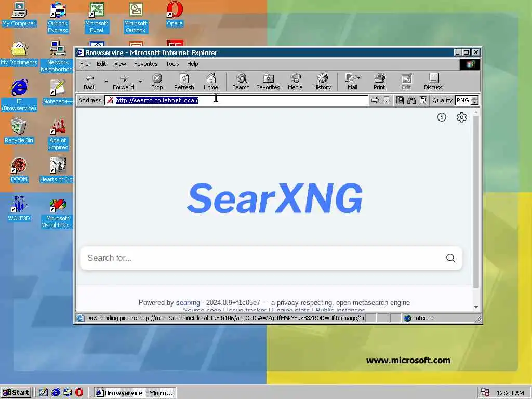532x399 pixels.
Task: Select the Microsoft Excel desktop shortcut
Action: [x=97, y=18]
